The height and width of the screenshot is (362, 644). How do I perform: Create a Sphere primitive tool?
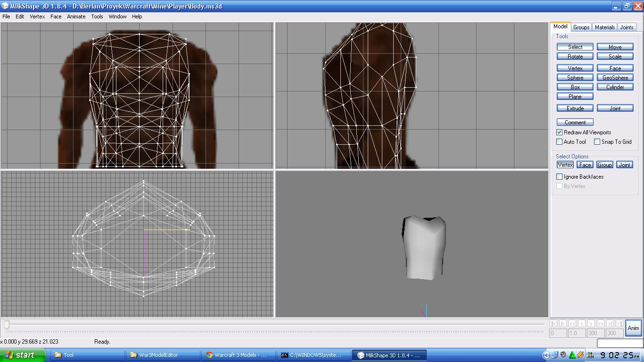[x=575, y=78]
